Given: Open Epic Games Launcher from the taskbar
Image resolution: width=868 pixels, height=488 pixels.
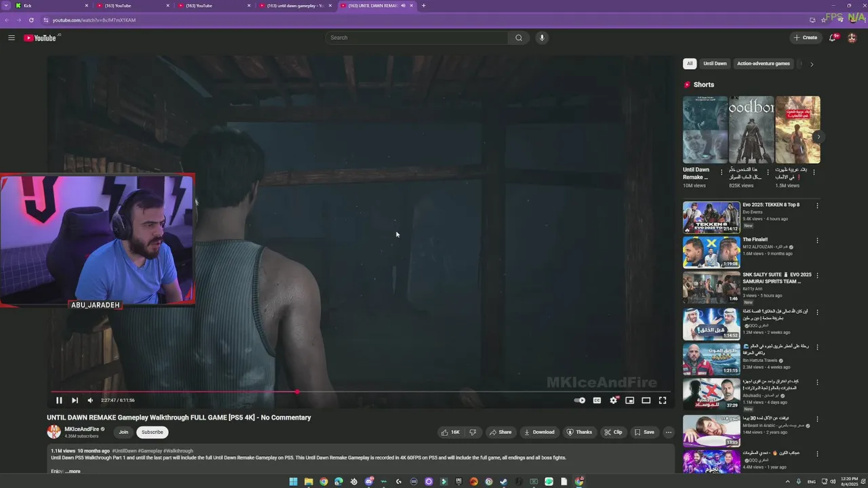Looking at the screenshot, I should click(x=459, y=482).
